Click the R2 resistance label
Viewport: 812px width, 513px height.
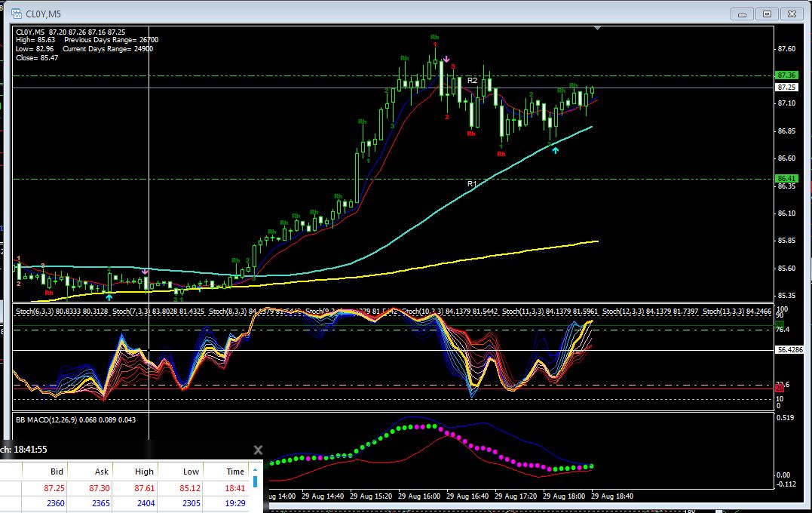coord(472,80)
